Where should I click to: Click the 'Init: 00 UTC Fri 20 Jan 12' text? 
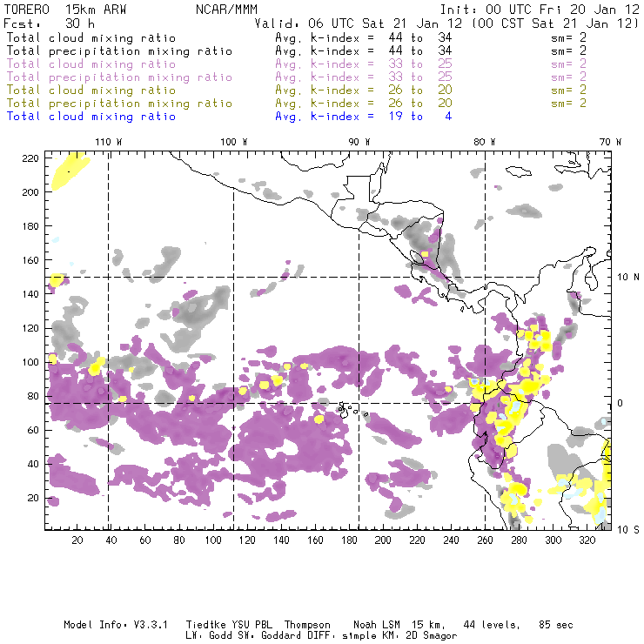point(540,10)
